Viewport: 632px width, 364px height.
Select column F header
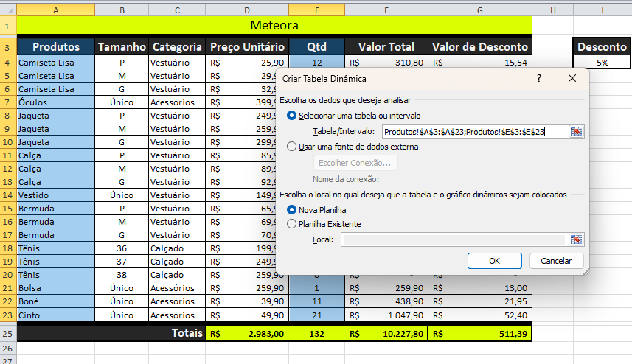click(386, 10)
